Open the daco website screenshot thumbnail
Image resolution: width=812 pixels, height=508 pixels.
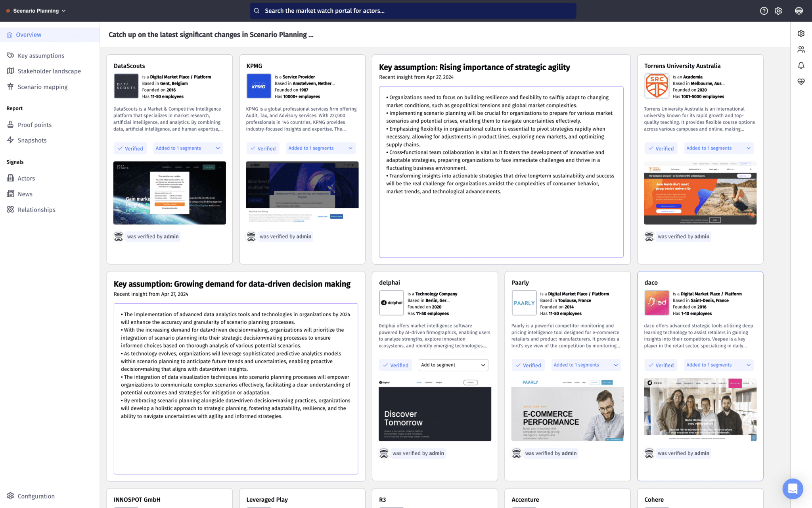700,410
